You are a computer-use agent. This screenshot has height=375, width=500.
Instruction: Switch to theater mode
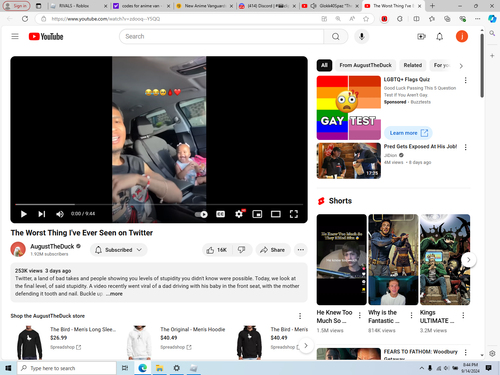[275, 214]
